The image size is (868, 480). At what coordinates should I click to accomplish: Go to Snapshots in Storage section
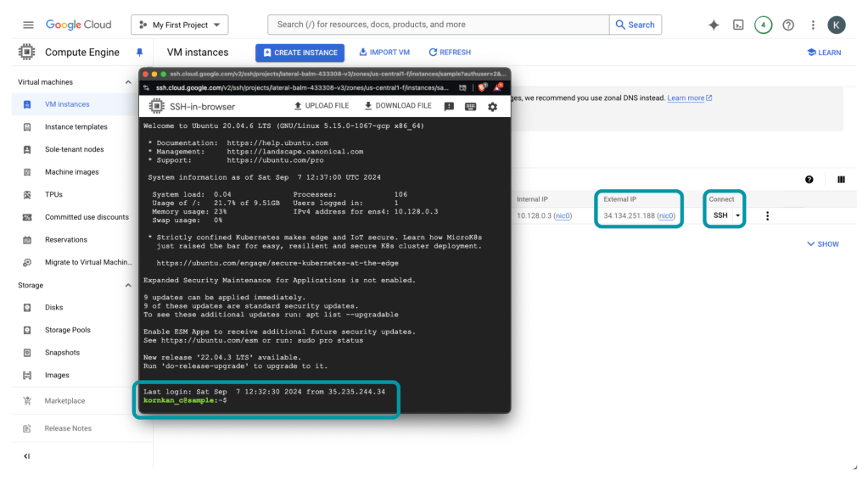(62, 353)
